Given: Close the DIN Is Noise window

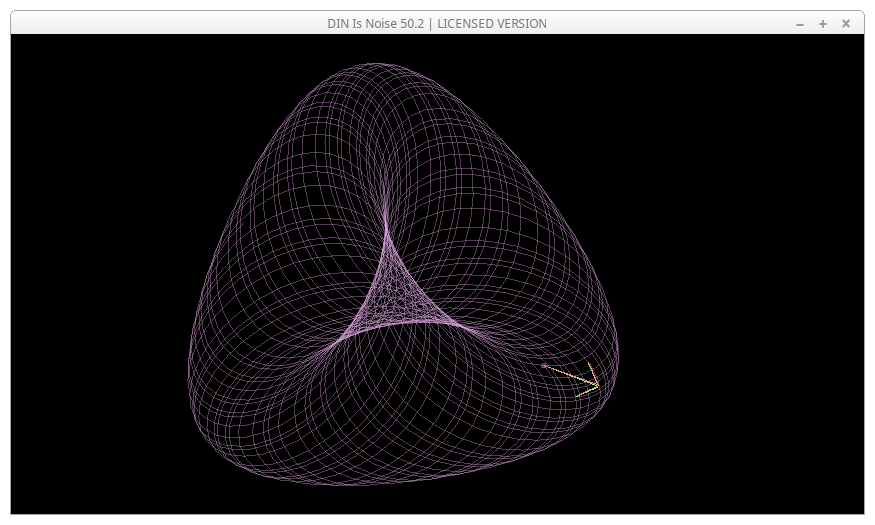Looking at the screenshot, I should tap(846, 24).
